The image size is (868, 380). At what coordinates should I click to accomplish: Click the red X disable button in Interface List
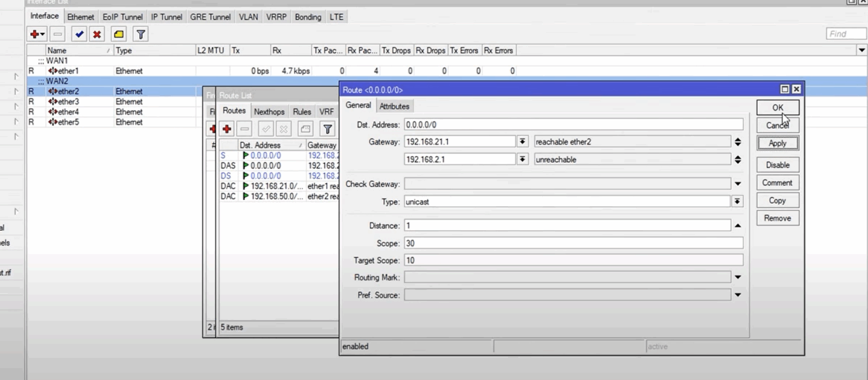coord(97,34)
